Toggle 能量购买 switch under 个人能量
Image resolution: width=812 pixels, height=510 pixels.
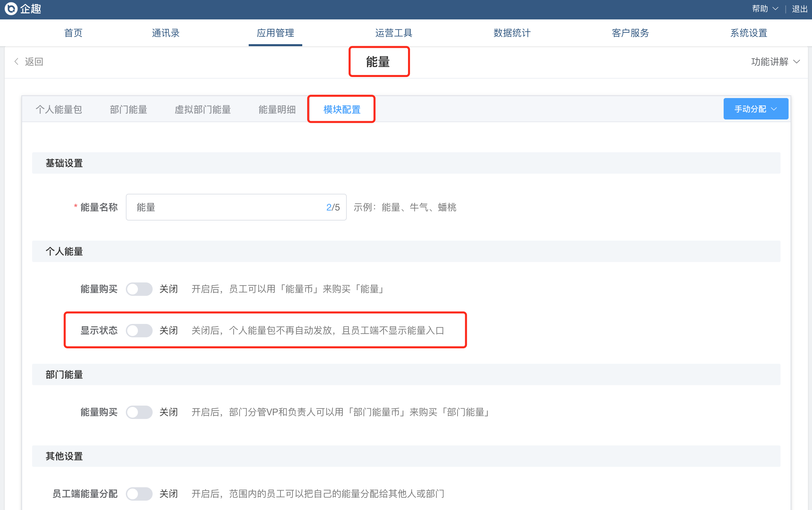coord(139,289)
